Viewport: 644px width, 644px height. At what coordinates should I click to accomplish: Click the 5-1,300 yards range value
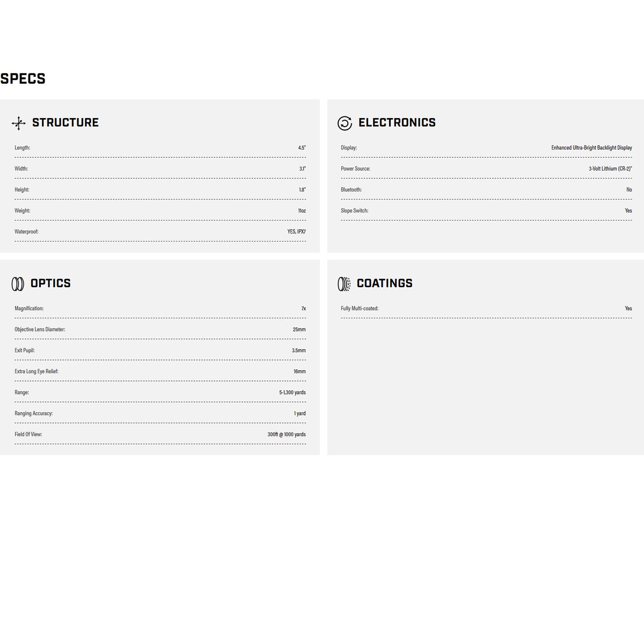(292, 392)
